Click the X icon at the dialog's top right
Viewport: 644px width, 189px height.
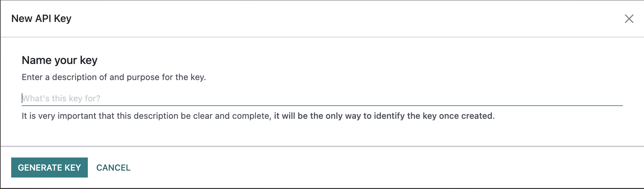[629, 19]
